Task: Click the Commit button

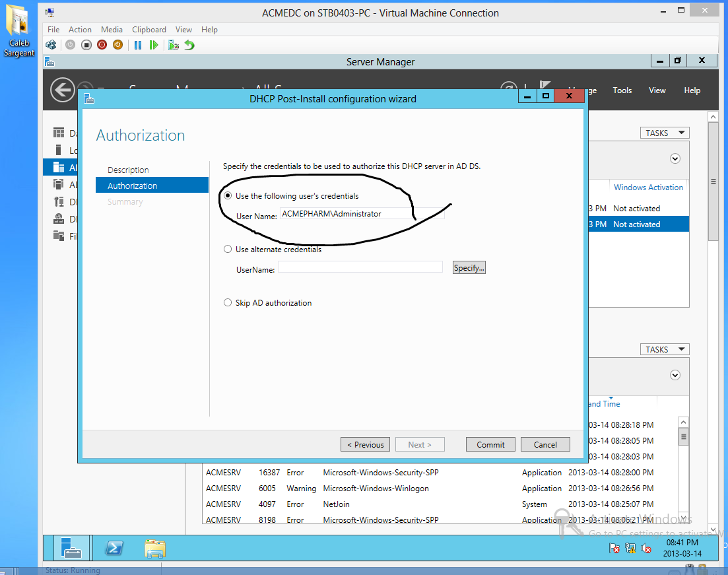Action: [x=491, y=444]
